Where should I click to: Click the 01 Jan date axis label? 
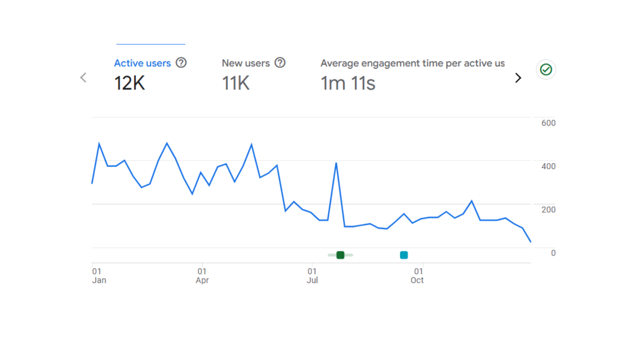pyautogui.click(x=99, y=276)
